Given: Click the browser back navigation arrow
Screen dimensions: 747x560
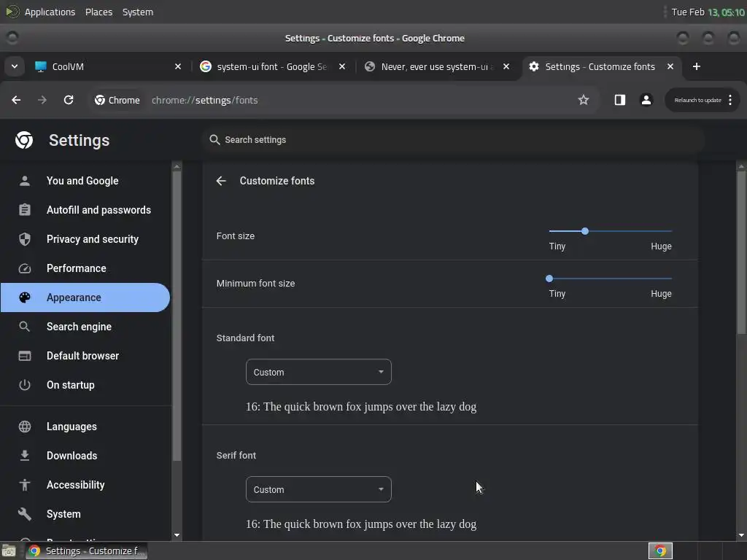Looking at the screenshot, I should click(x=16, y=100).
